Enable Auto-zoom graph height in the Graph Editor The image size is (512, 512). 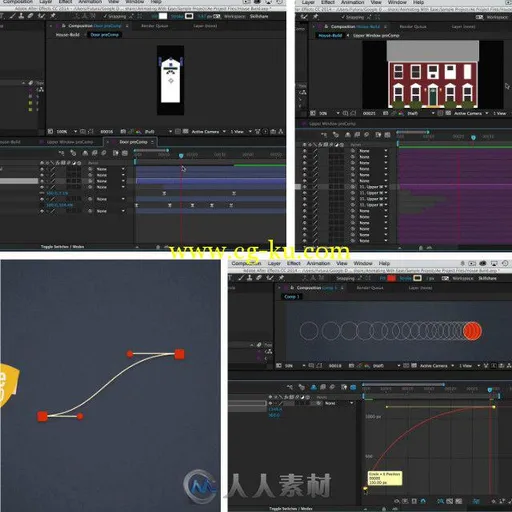pos(441,501)
